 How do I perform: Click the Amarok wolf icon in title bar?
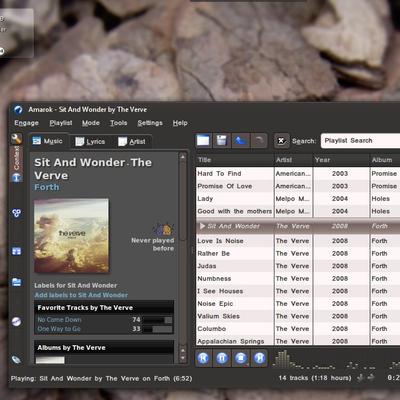(18, 110)
